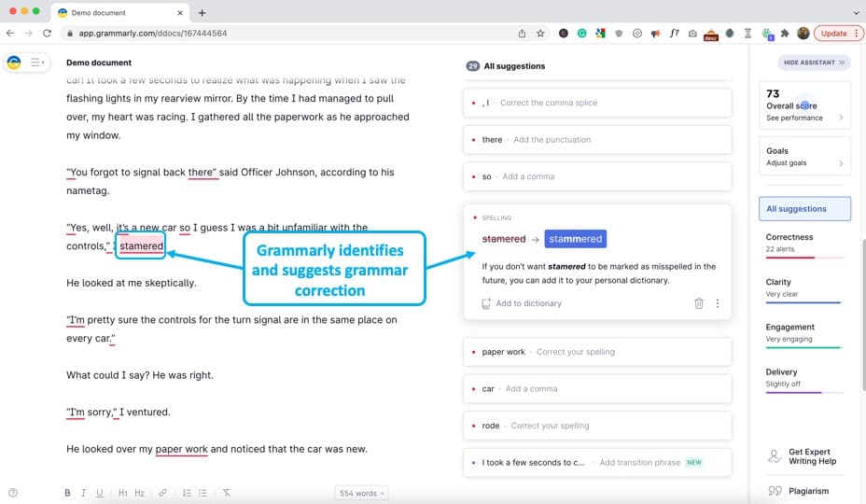Screen dimensions: 866x504
Task: Open more options on the spelling card
Action: coord(718,303)
